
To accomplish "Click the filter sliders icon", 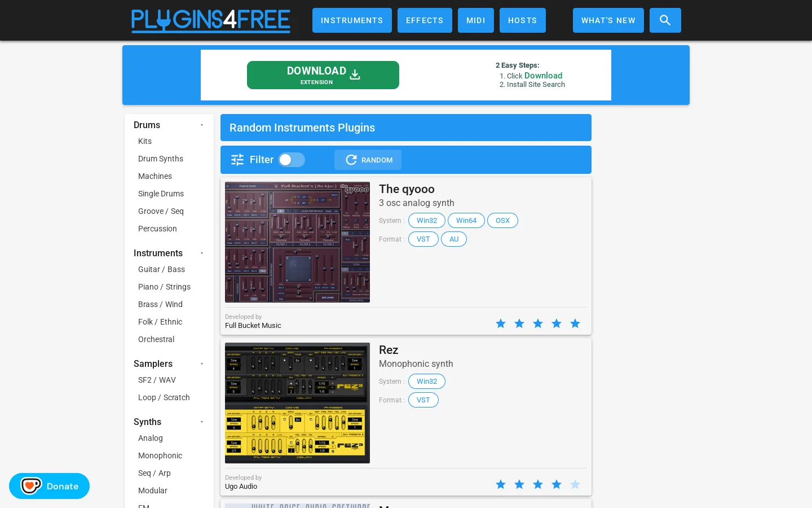I will point(237,160).
